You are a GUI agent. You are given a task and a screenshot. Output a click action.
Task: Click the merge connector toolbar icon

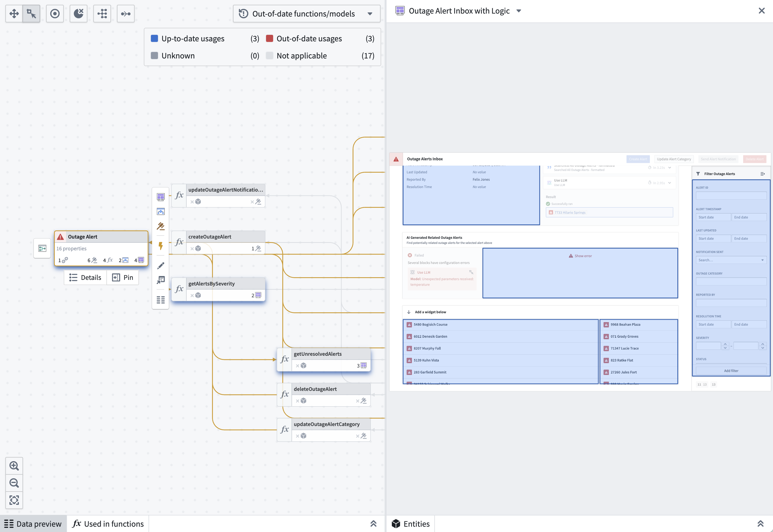[x=126, y=14]
